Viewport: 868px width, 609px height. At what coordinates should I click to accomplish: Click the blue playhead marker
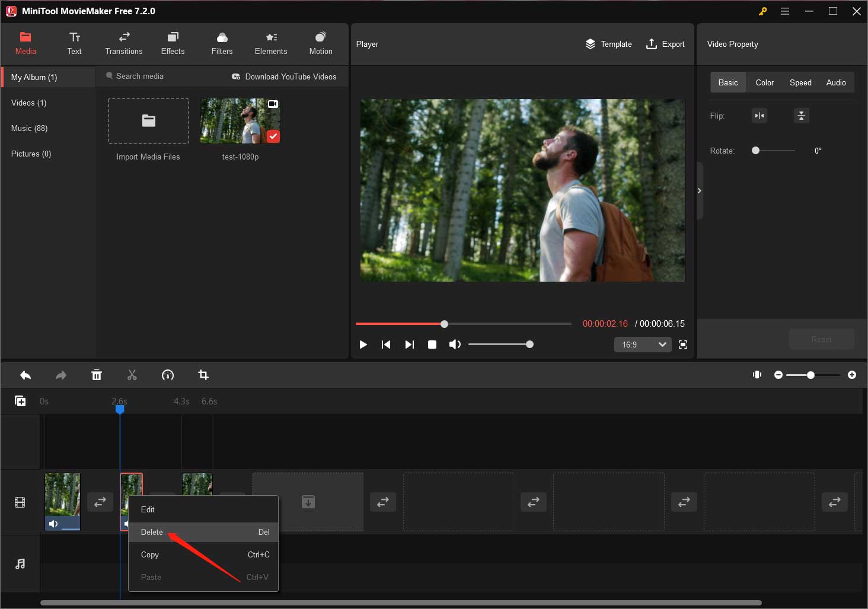(x=120, y=409)
